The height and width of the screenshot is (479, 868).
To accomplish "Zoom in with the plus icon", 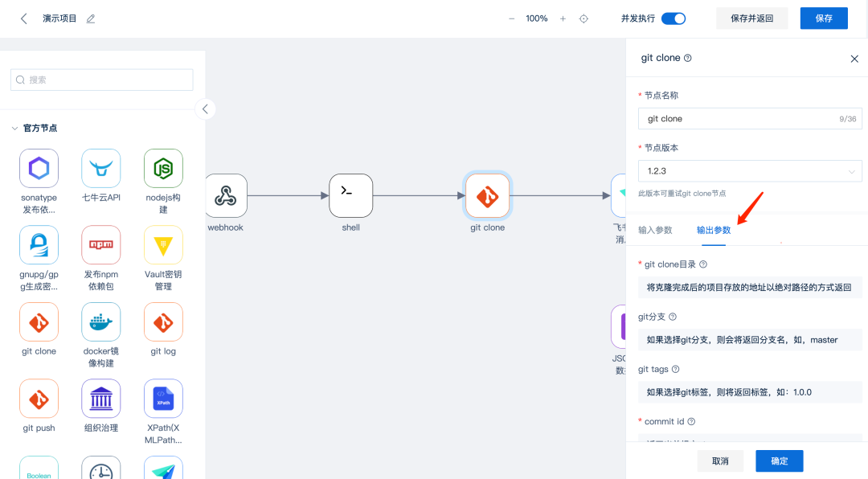I will pos(563,18).
